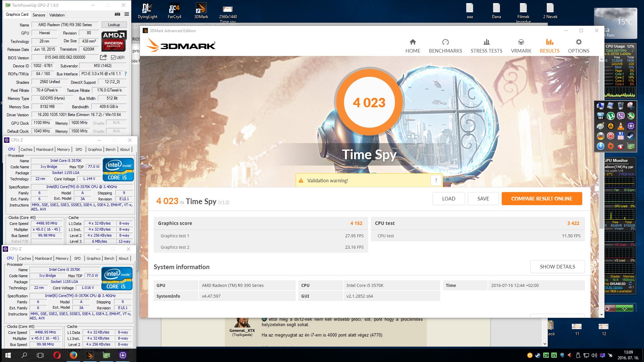Open taskbar search magnifier
Screen dimensions: 644x362
tap(24, 355)
